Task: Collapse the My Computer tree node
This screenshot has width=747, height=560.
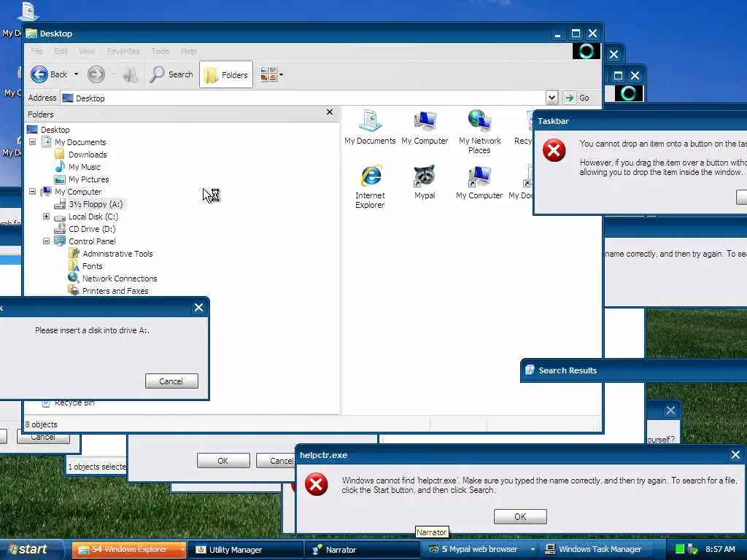Action: (32, 192)
